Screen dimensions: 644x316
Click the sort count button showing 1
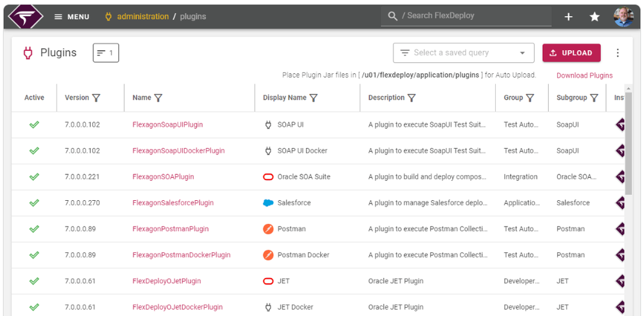click(x=106, y=53)
